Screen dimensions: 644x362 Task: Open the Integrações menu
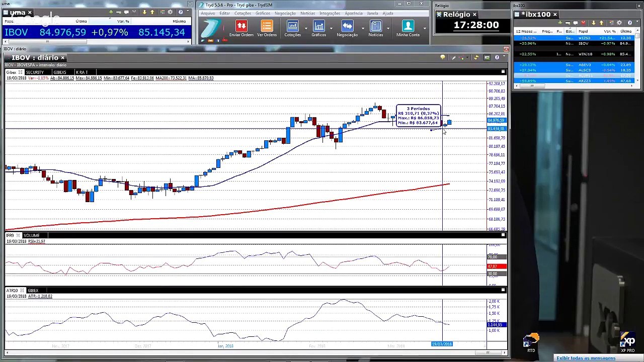pos(330,14)
